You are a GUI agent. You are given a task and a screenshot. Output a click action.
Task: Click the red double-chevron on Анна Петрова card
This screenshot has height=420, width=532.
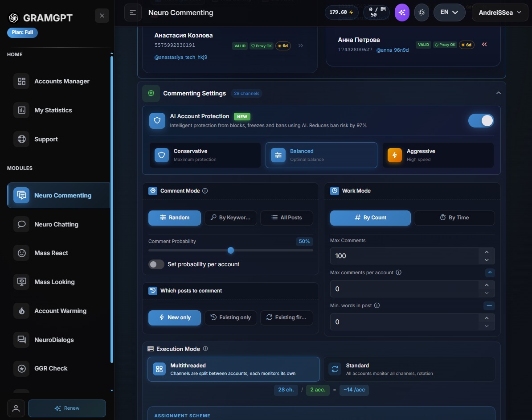coord(484,45)
